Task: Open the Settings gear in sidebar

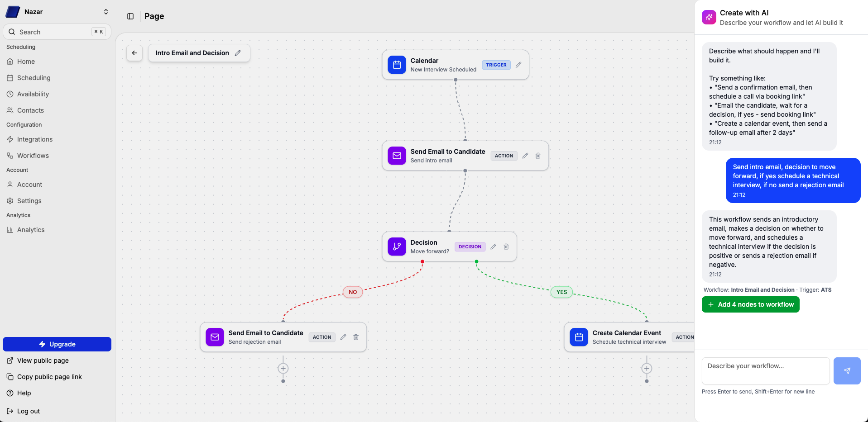Action: point(29,200)
